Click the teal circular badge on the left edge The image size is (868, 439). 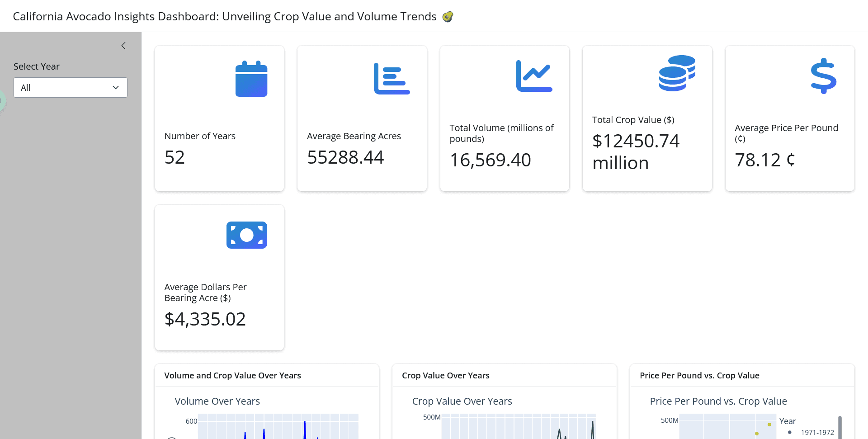[3, 100]
